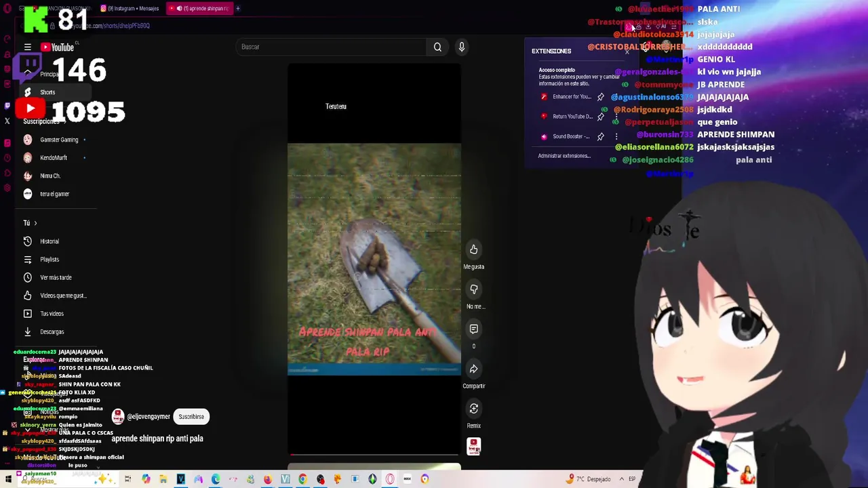
Task: Subscribe with the Suscribirse button
Action: 191,417
